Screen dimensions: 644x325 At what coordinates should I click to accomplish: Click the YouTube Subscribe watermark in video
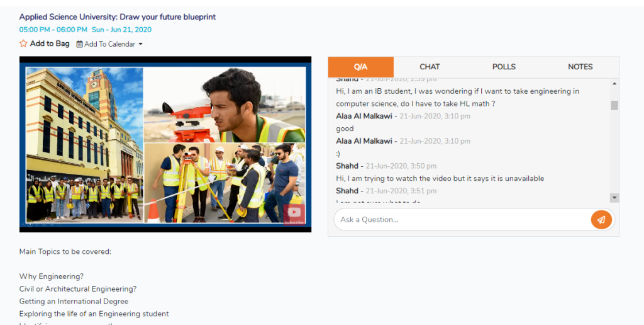[294, 214]
